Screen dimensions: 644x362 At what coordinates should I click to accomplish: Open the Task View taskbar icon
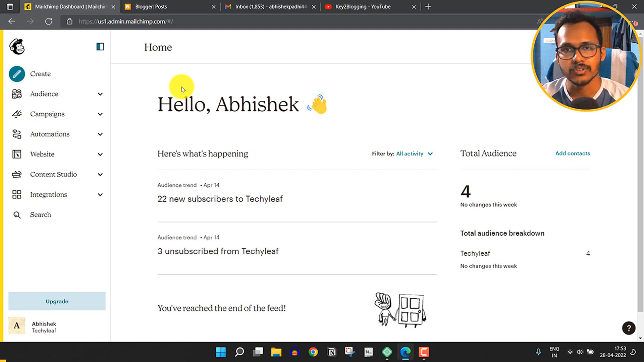pyautogui.click(x=258, y=352)
